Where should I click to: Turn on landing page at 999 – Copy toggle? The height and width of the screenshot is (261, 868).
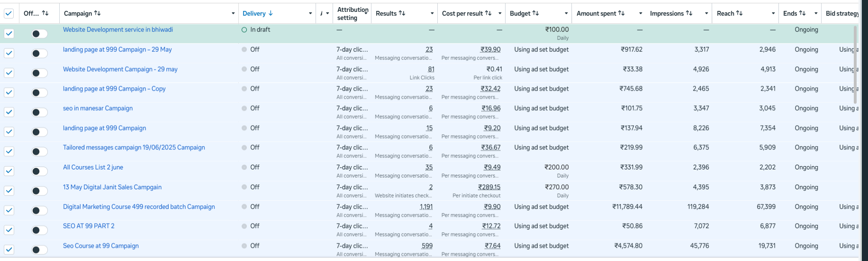coord(39,93)
